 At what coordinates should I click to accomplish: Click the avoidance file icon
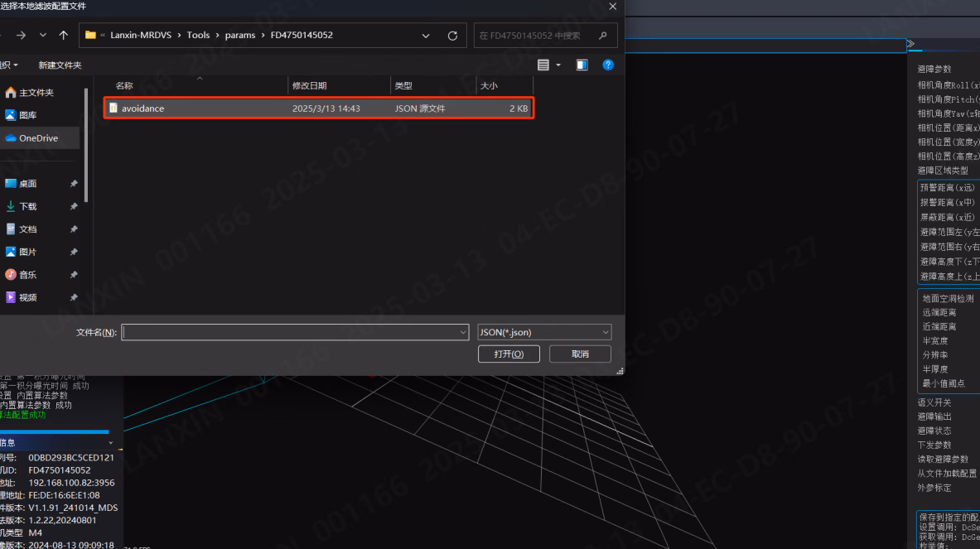[x=113, y=108]
